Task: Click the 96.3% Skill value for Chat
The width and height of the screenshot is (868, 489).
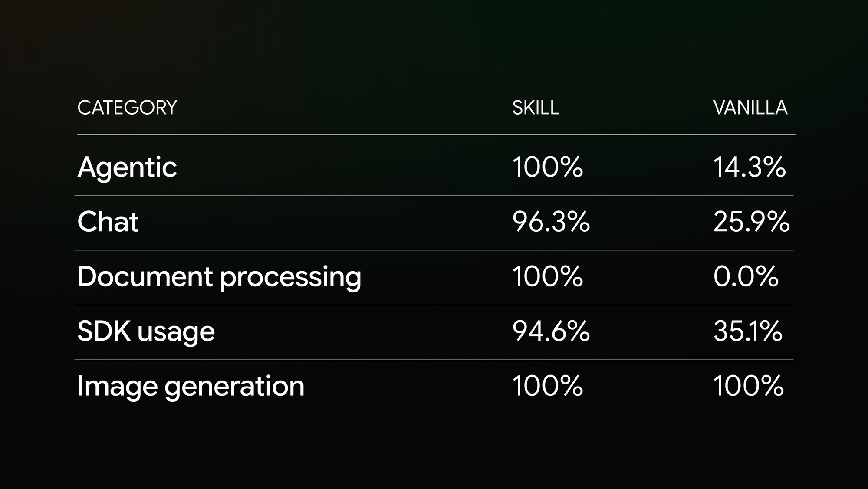Action: point(551,222)
